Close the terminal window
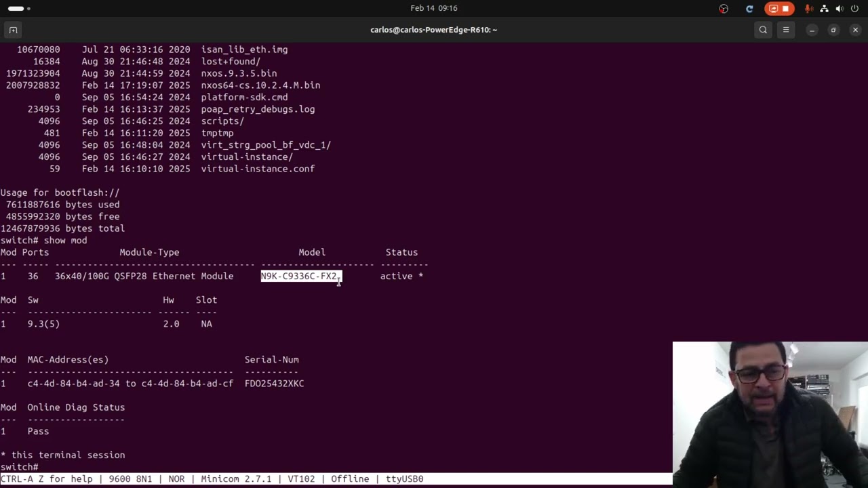Viewport: 868px width, 488px height. pos(855,30)
